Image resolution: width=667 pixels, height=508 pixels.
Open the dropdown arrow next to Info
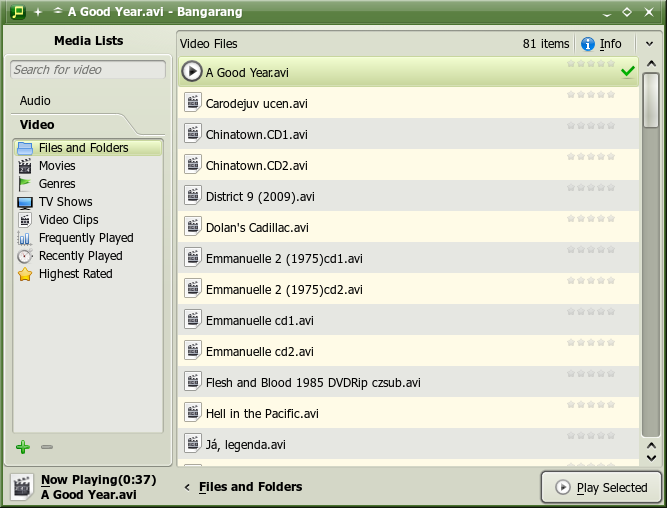(x=649, y=44)
